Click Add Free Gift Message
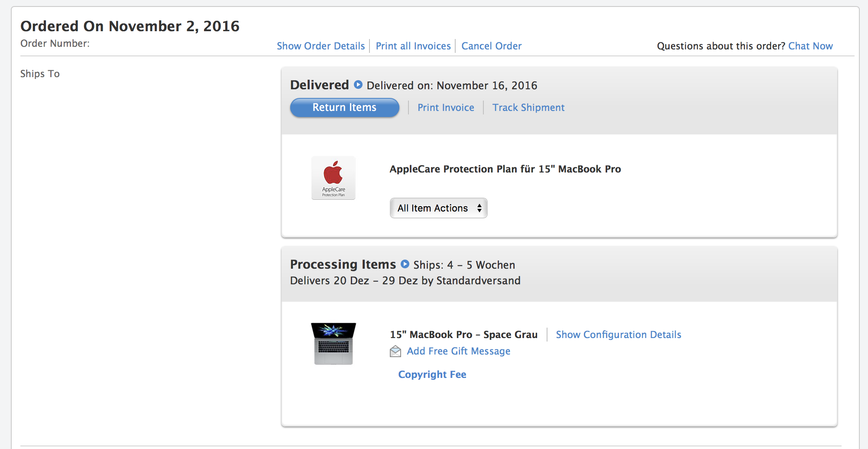This screenshot has height=449, width=868. pyautogui.click(x=459, y=351)
